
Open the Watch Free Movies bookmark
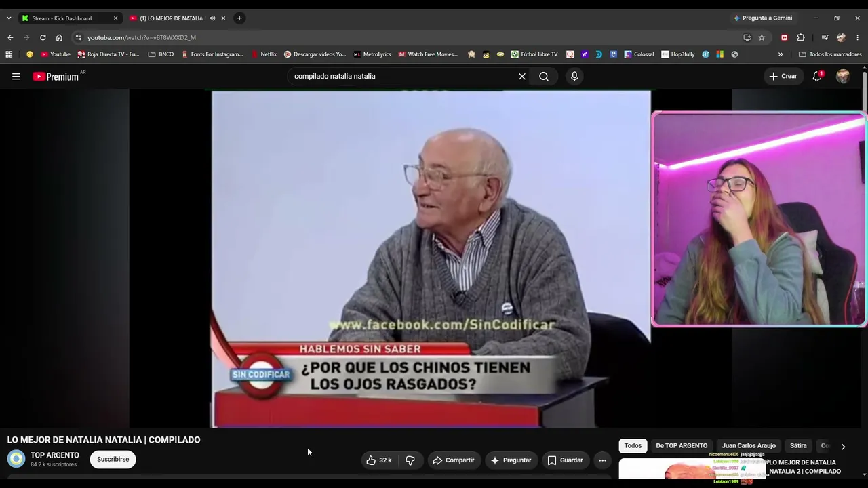click(428, 54)
